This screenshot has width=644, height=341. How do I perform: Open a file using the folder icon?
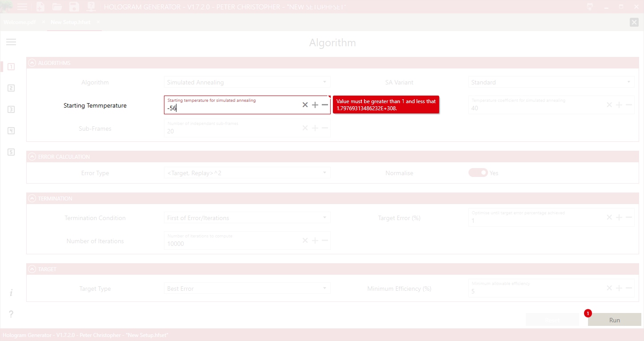57,7
